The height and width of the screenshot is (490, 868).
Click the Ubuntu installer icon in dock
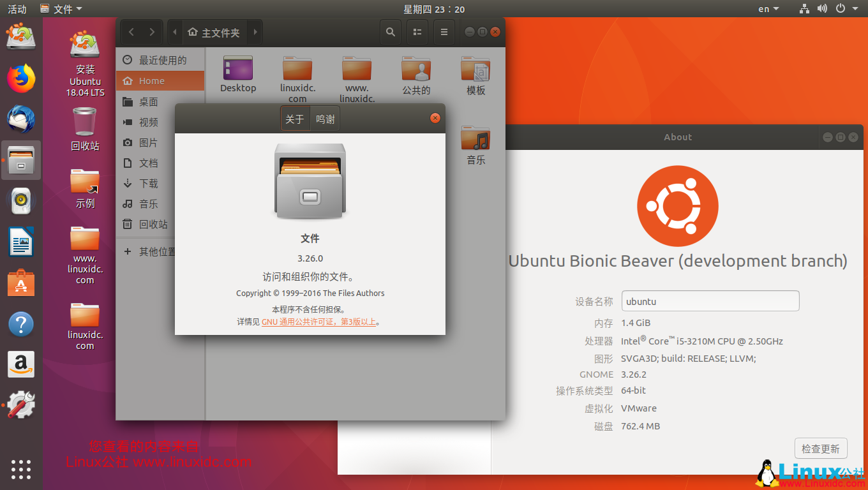(x=21, y=38)
